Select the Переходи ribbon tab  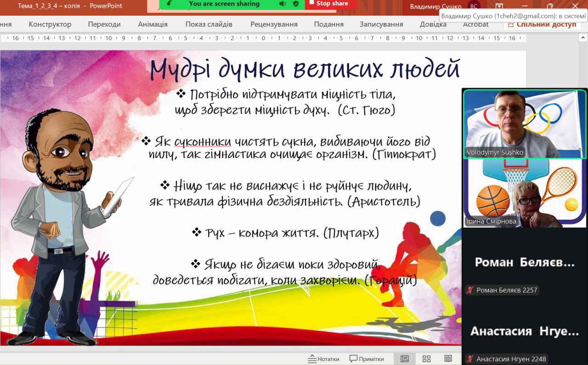pyautogui.click(x=104, y=24)
